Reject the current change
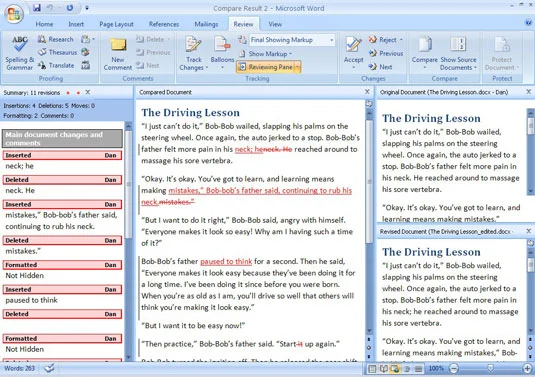Viewport: 535px width, 377px height. point(382,40)
